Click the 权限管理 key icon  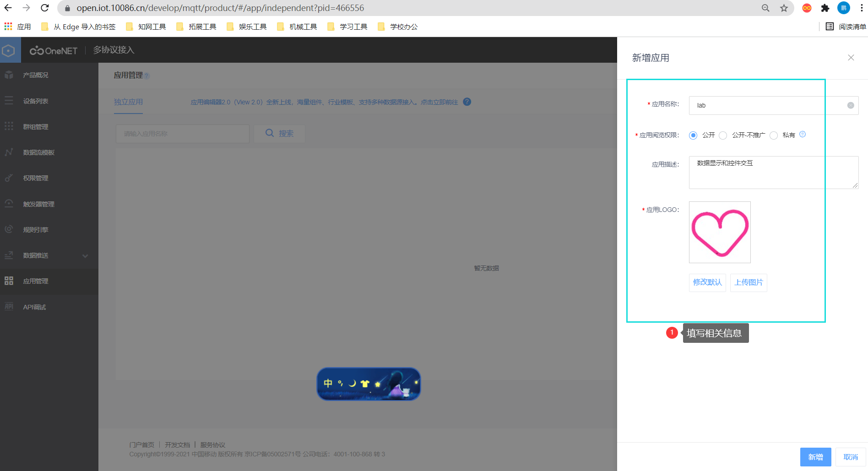point(9,178)
